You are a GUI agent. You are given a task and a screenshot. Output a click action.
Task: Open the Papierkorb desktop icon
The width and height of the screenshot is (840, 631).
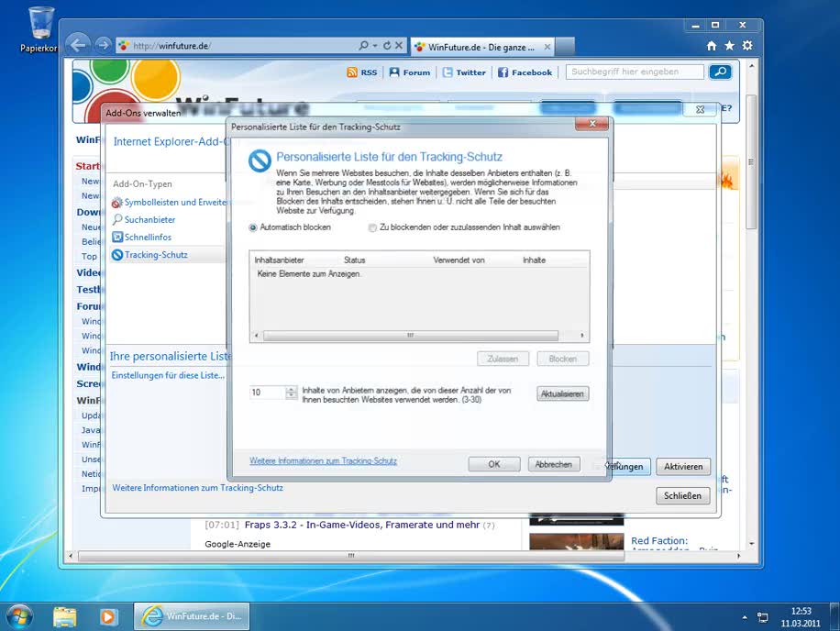coord(40,30)
